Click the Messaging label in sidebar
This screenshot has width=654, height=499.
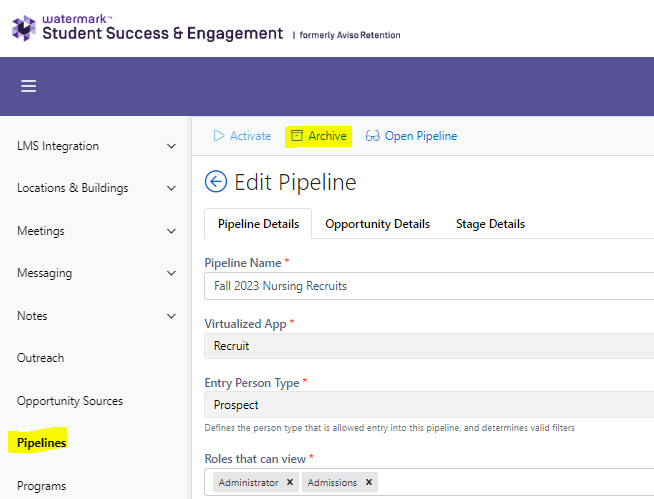point(45,273)
